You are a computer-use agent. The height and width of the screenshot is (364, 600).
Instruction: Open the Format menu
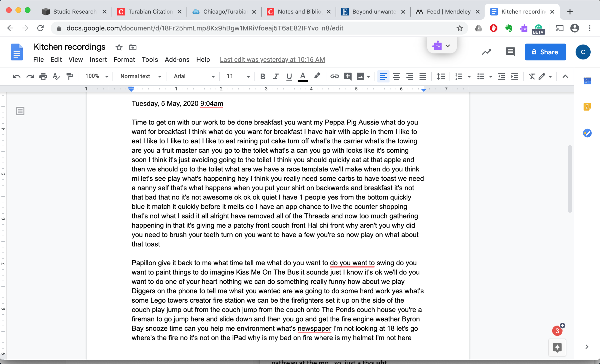click(124, 60)
